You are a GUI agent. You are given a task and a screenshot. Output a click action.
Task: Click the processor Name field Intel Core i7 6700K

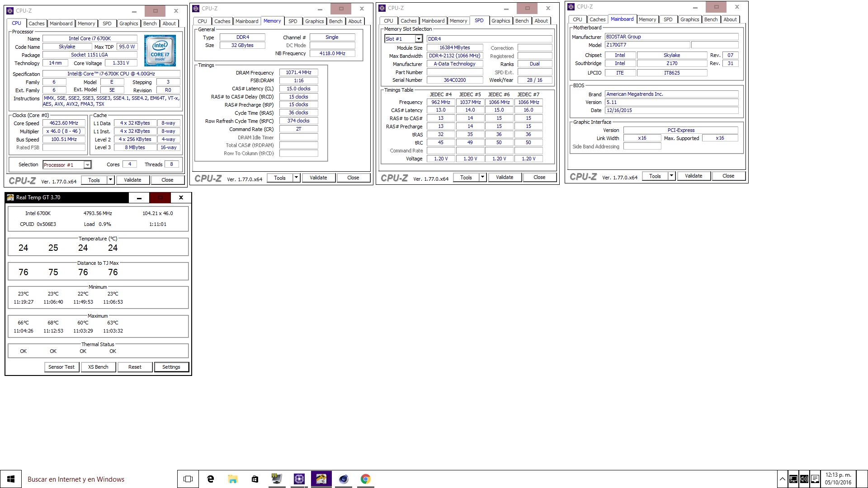click(90, 39)
